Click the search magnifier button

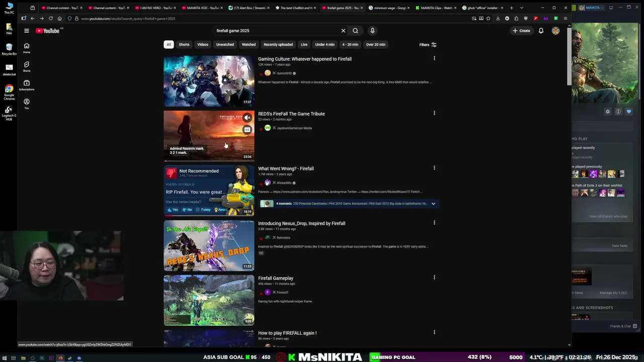tap(355, 31)
